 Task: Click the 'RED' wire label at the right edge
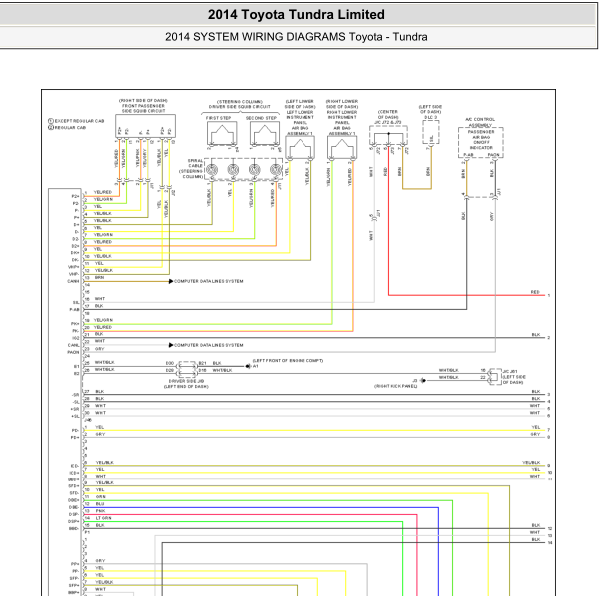(535, 292)
